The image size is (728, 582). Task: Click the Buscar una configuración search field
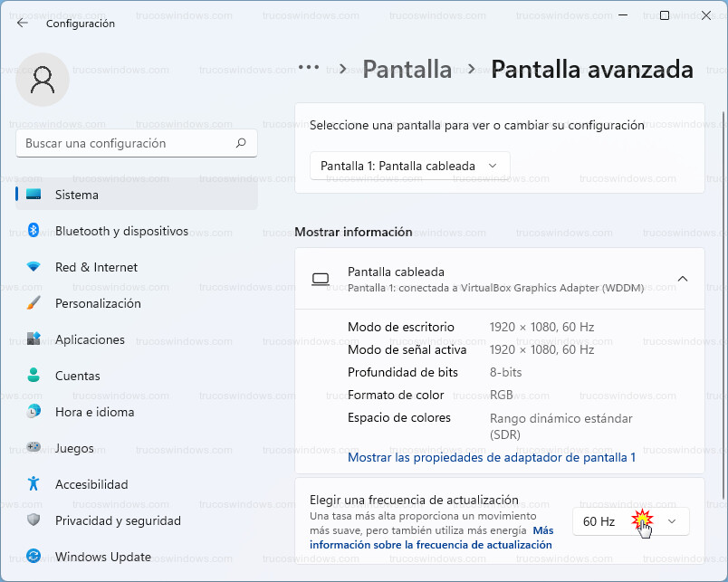[127, 143]
